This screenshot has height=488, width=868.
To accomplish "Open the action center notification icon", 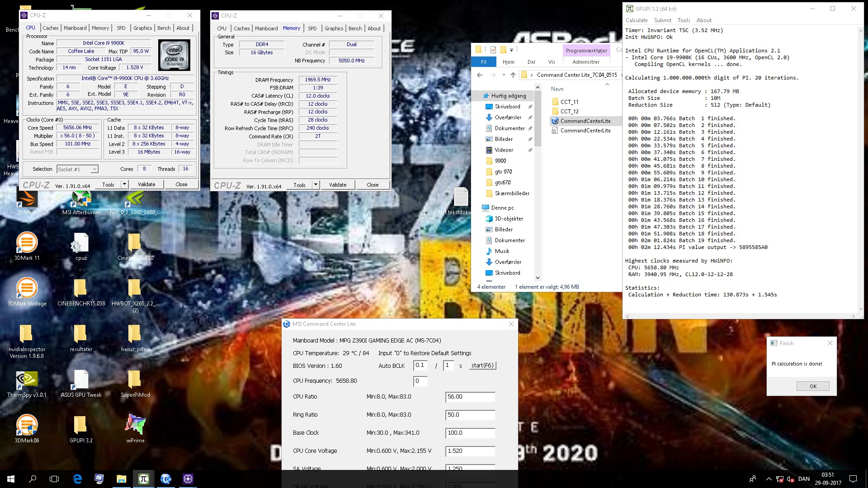I will pyautogui.click(x=853, y=479).
